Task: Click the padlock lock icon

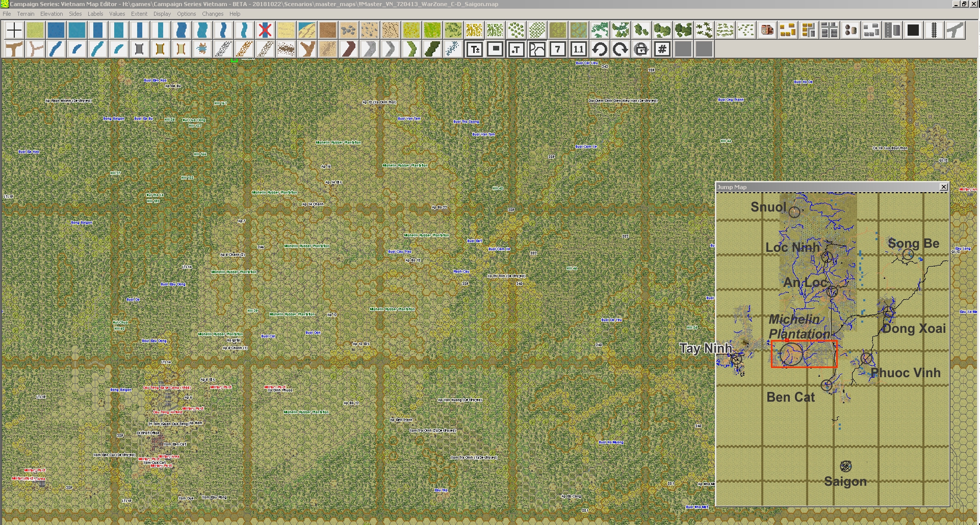Action: pyautogui.click(x=641, y=49)
